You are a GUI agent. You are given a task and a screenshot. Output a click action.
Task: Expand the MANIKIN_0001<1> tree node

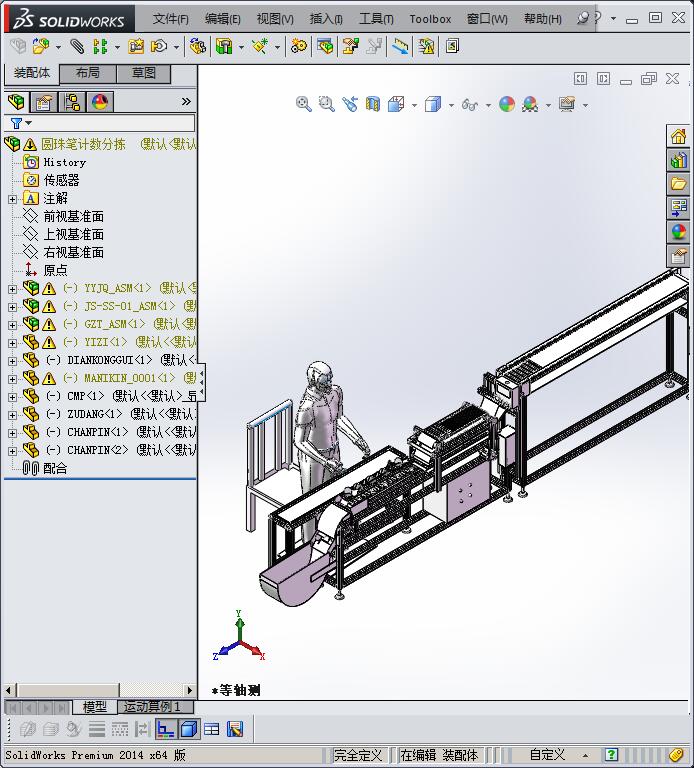tap(12, 379)
